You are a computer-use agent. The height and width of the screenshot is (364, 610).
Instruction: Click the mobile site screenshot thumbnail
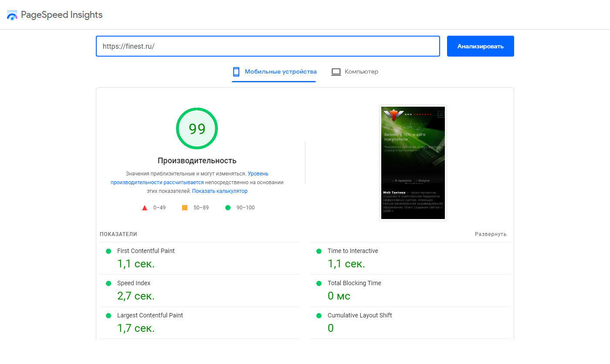pos(413,163)
